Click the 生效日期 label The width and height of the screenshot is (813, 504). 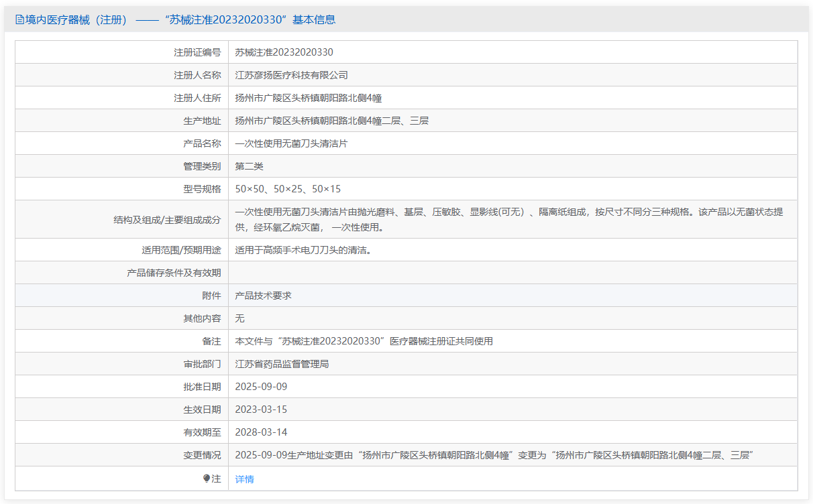[202, 409]
